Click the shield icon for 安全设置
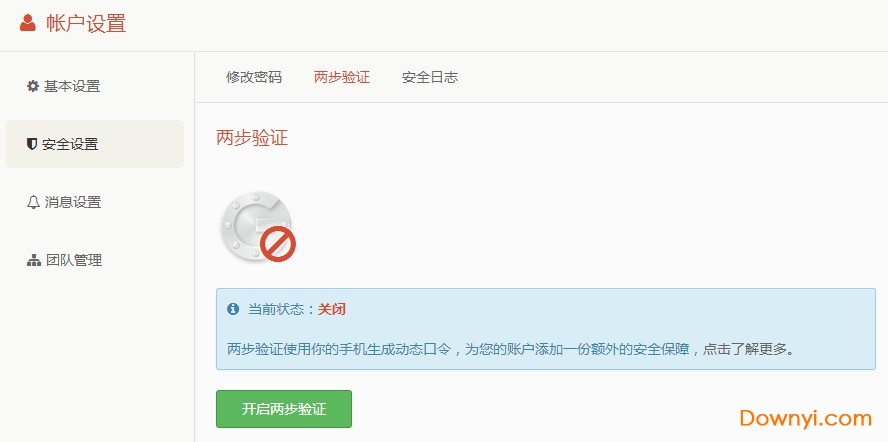 (x=32, y=144)
